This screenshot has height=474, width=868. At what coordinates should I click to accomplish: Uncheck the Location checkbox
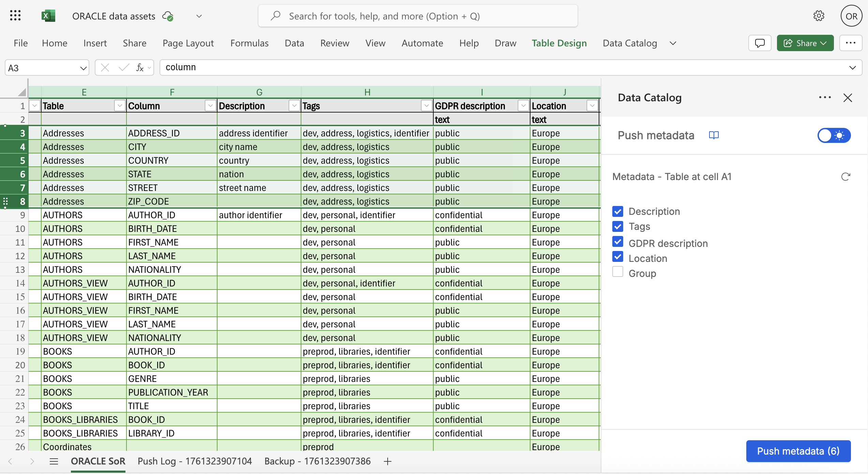(618, 257)
